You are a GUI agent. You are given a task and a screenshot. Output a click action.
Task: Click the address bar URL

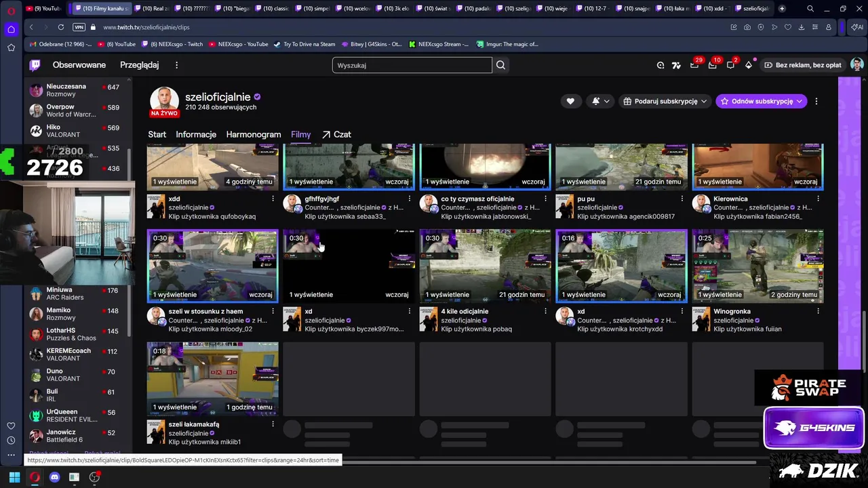tap(146, 27)
